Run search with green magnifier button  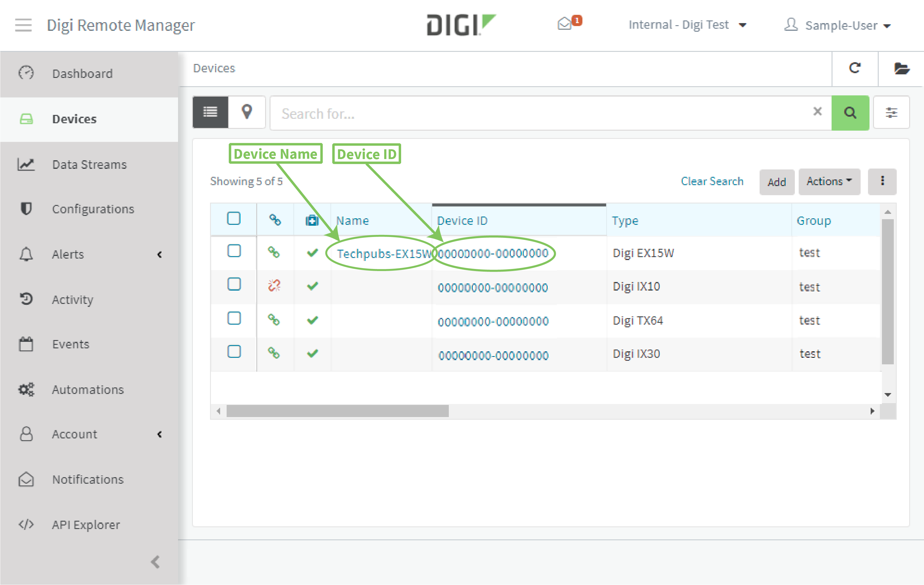point(850,112)
